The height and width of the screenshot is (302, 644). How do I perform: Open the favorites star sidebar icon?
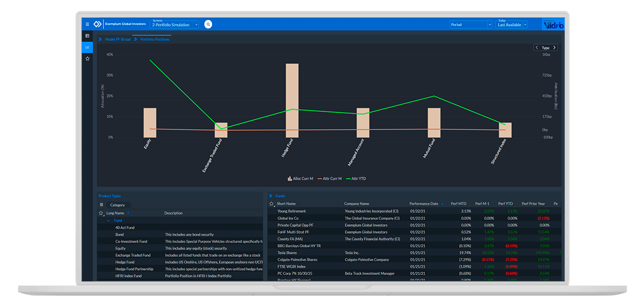pyautogui.click(x=87, y=58)
